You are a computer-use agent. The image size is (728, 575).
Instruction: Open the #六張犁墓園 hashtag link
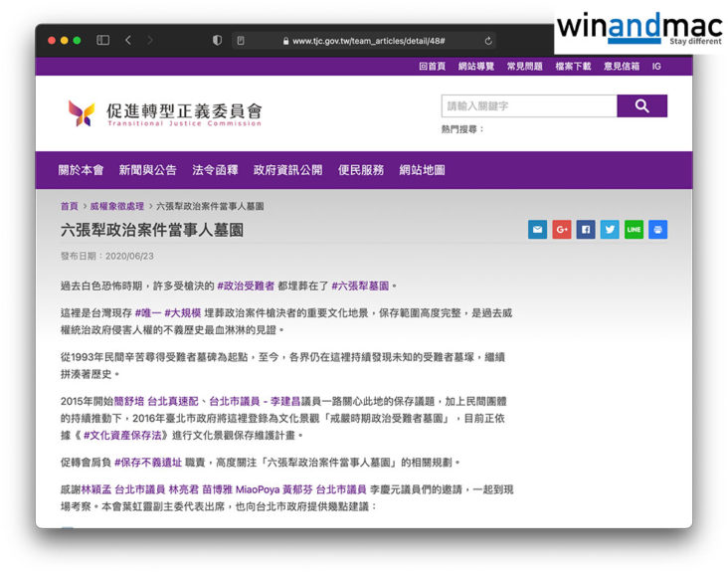360,286
